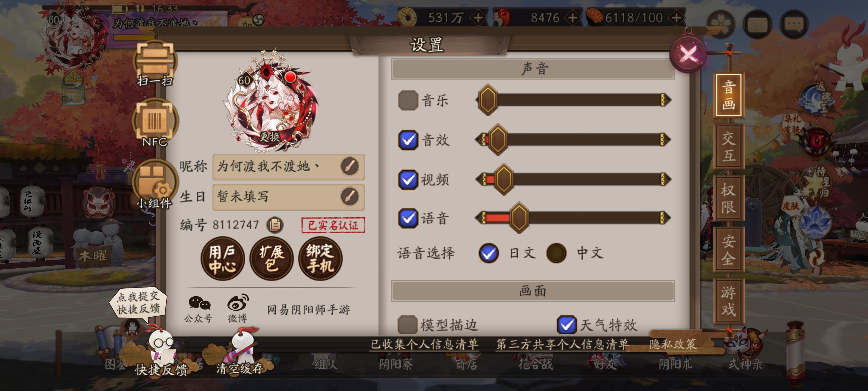This screenshot has width=868, height=391.
Task: Open the mail envelope icon
Action: click(758, 24)
